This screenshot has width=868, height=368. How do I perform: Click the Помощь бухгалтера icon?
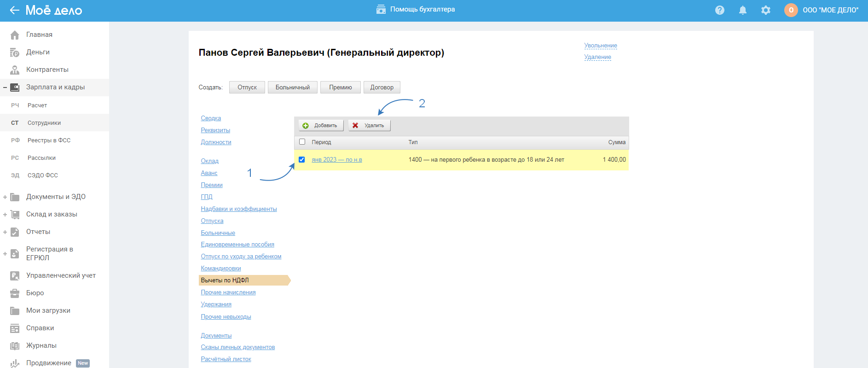tap(381, 9)
